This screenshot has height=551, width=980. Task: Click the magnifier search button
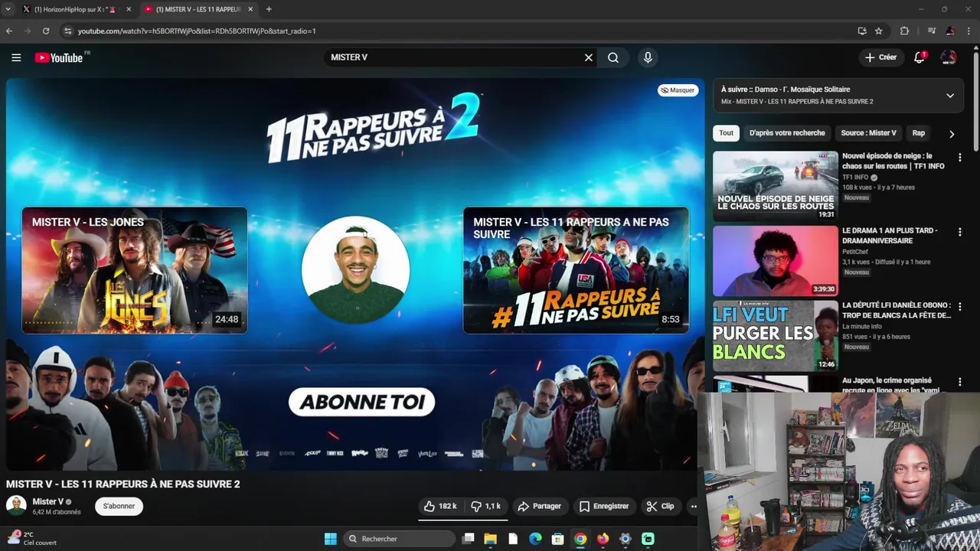pos(613,57)
